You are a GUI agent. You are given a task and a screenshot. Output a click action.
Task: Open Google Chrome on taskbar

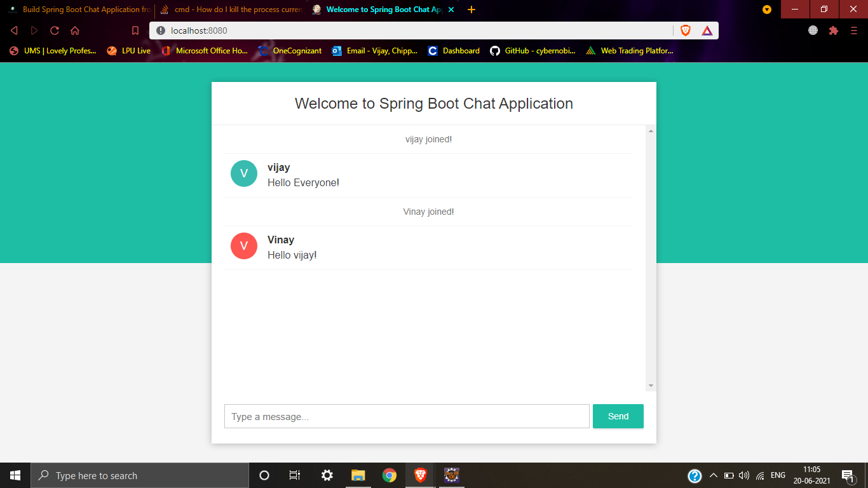(390, 475)
